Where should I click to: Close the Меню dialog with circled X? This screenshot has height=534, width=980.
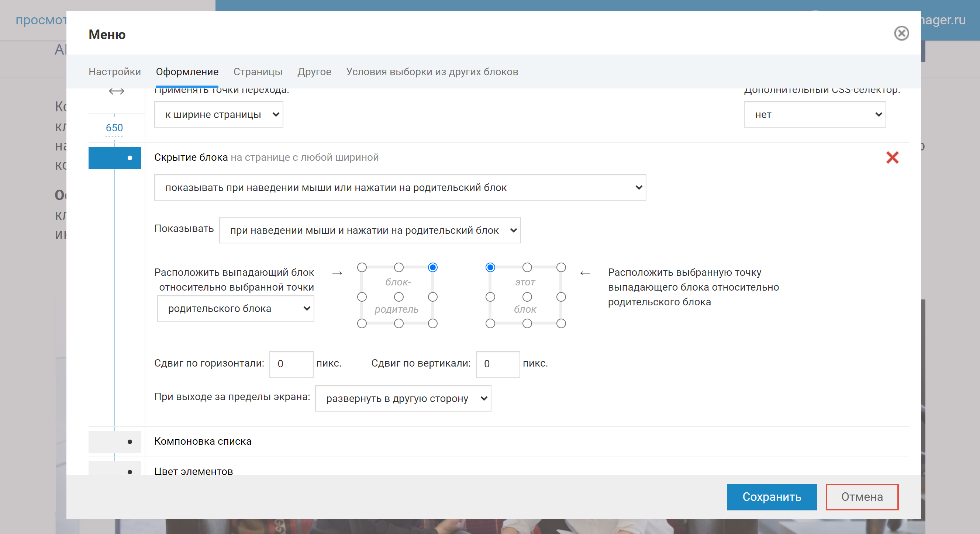(902, 34)
